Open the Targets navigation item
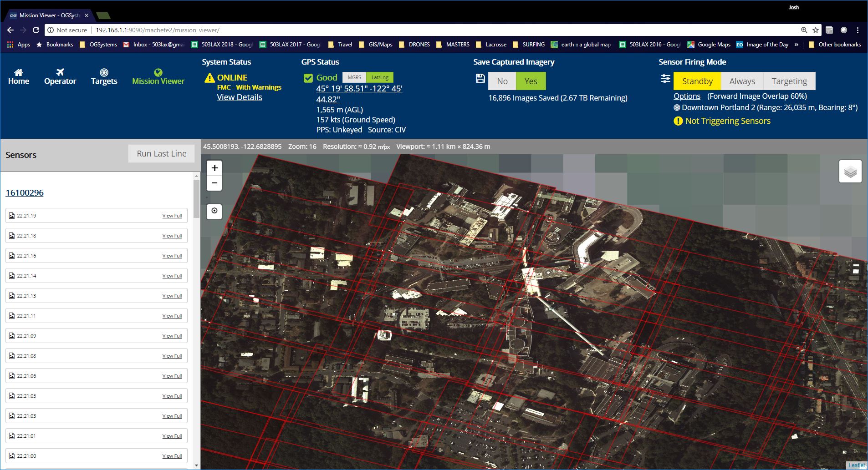 [104, 76]
